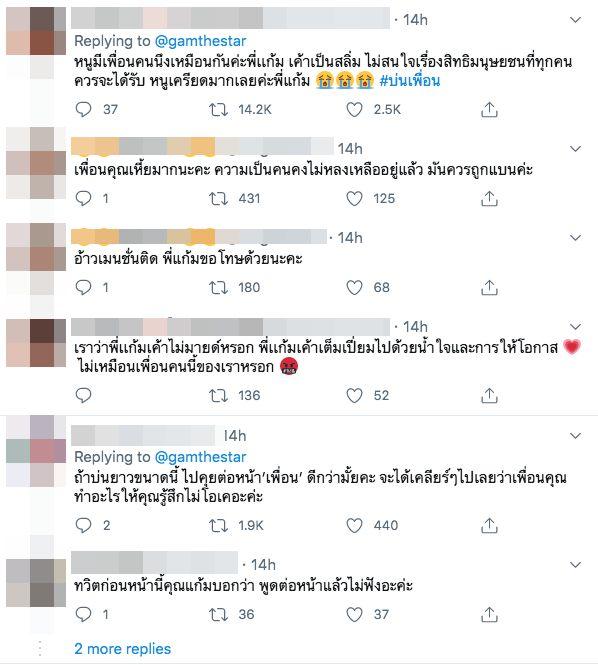This screenshot has width=598, height=665.
Task: Open the more-options chevron on the first tweet
Action: coord(575,20)
